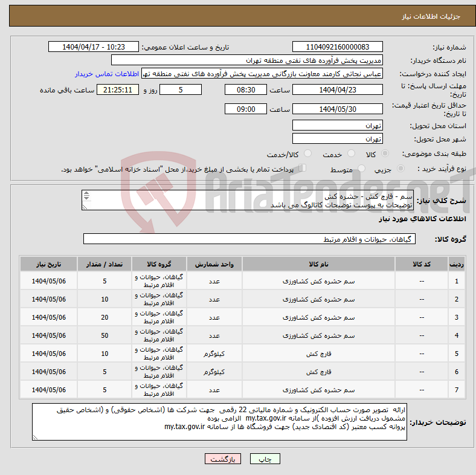
Task: Click the page header جزئیات اطلاعات نیاز
Action: pos(431,16)
